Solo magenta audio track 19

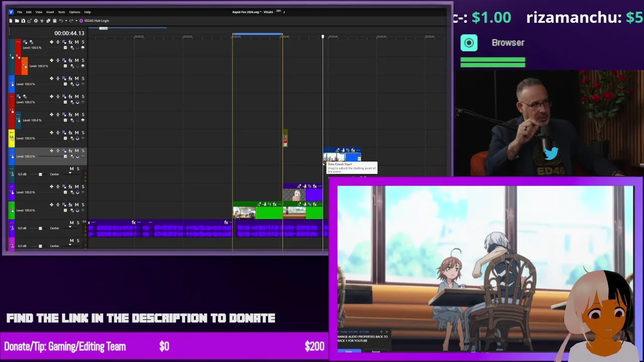(77, 241)
